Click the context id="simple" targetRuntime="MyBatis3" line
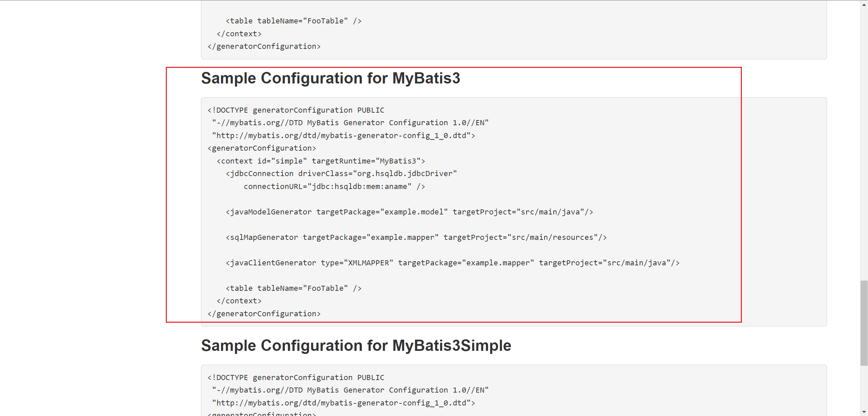This screenshot has width=868, height=416. pos(321,161)
